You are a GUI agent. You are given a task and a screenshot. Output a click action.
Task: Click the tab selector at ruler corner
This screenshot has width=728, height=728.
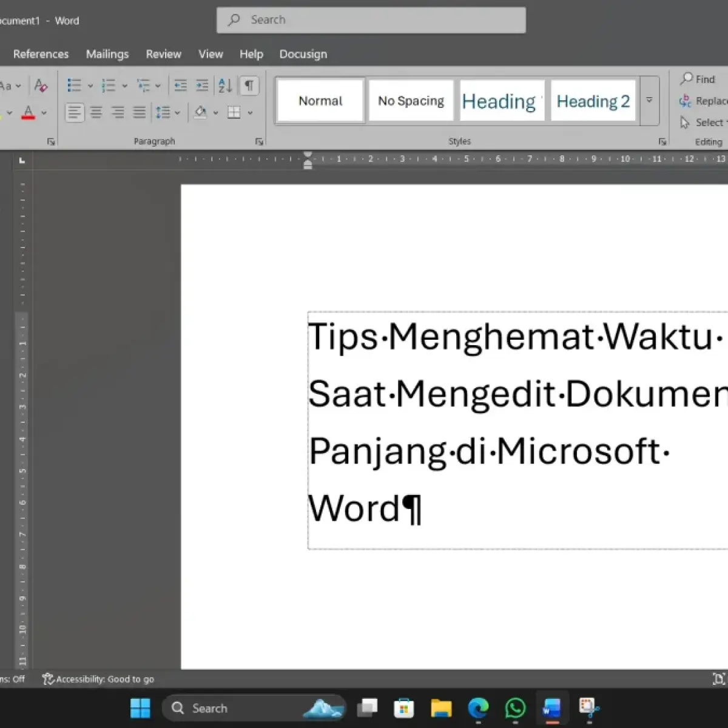click(22, 160)
